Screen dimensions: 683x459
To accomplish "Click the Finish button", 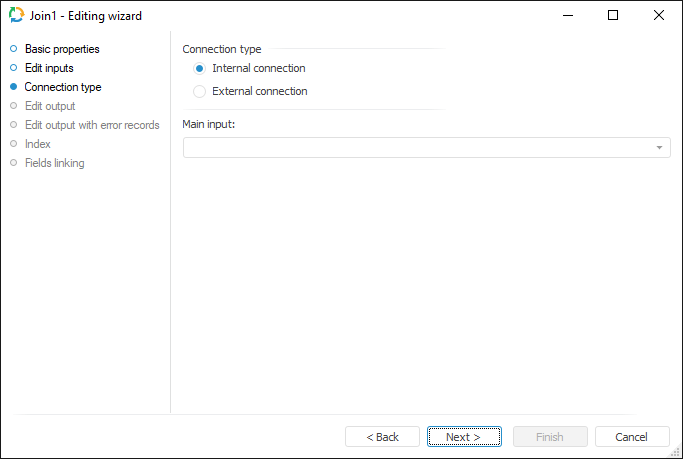I will pyautogui.click(x=549, y=437).
